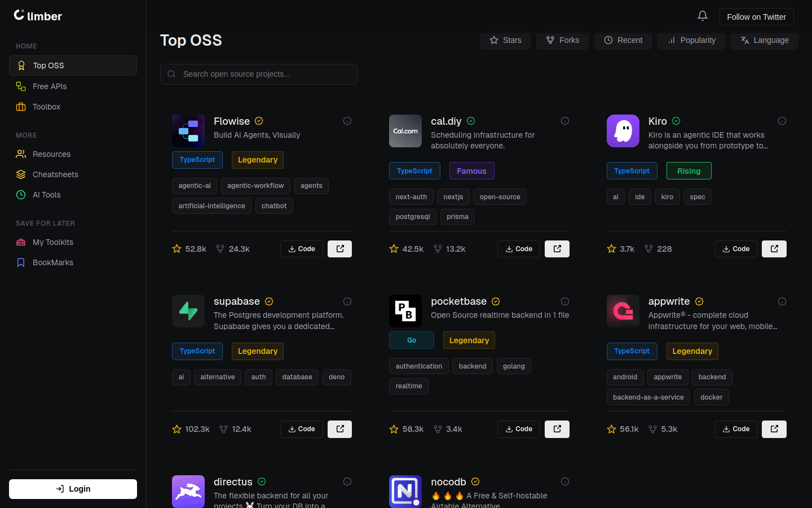Image resolution: width=812 pixels, height=508 pixels.
Task: Open cal.diy external link icon
Action: 557,249
